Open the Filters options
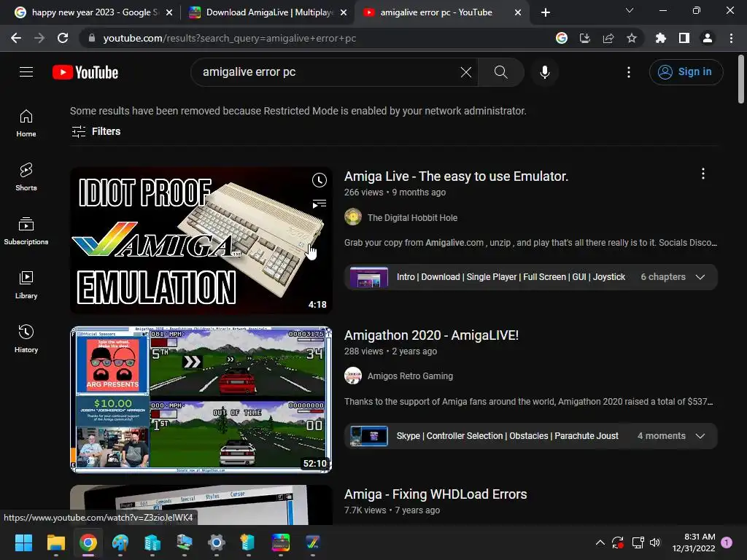The height and width of the screenshot is (560, 747). click(x=96, y=131)
